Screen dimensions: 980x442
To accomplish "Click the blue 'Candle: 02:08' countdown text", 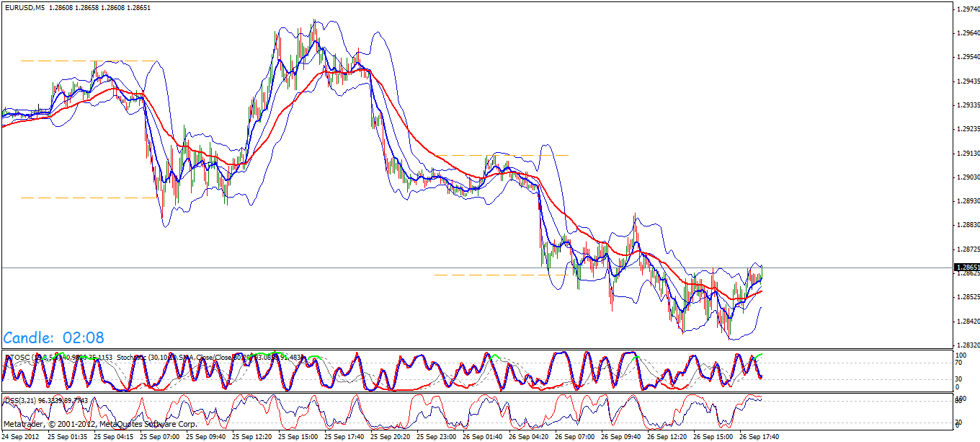I will coord(54,337).
